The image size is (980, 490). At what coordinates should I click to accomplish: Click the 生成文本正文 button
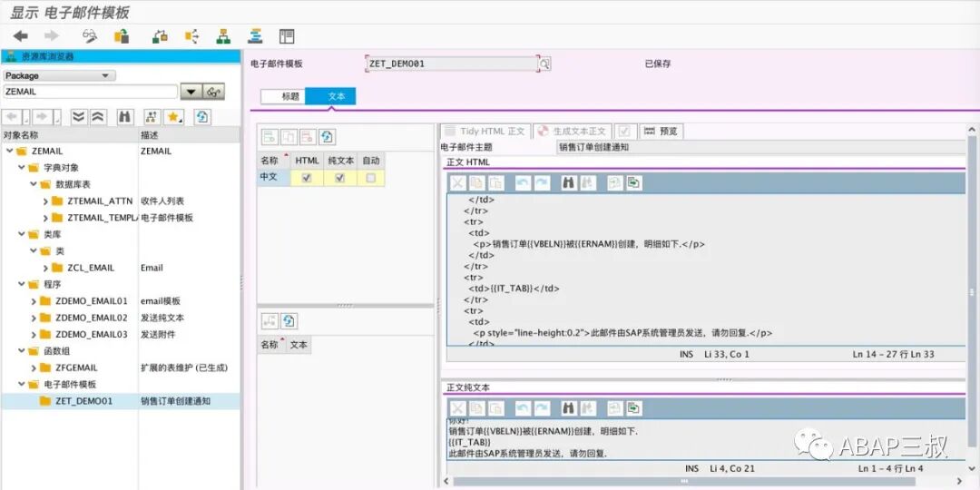coord(572,132)
